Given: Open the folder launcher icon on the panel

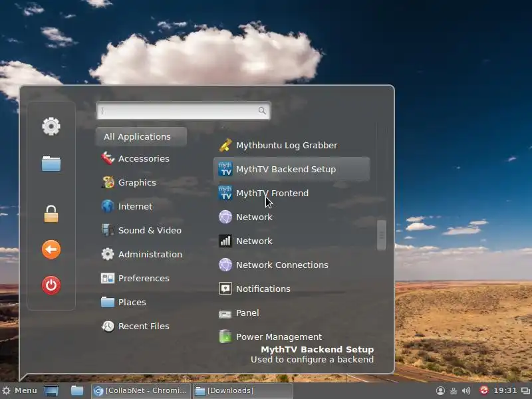Looking at the screenshot, I should point(77,390).
